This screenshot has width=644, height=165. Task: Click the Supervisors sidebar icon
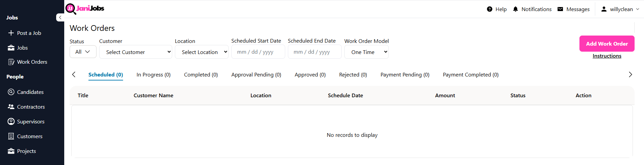11,121
